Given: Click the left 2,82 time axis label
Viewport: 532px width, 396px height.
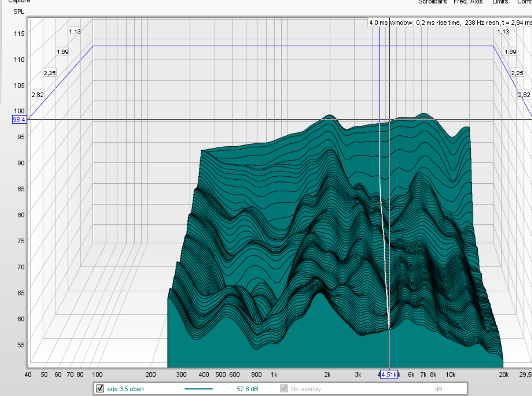Looking at the screenshot, I should [37, 95].
